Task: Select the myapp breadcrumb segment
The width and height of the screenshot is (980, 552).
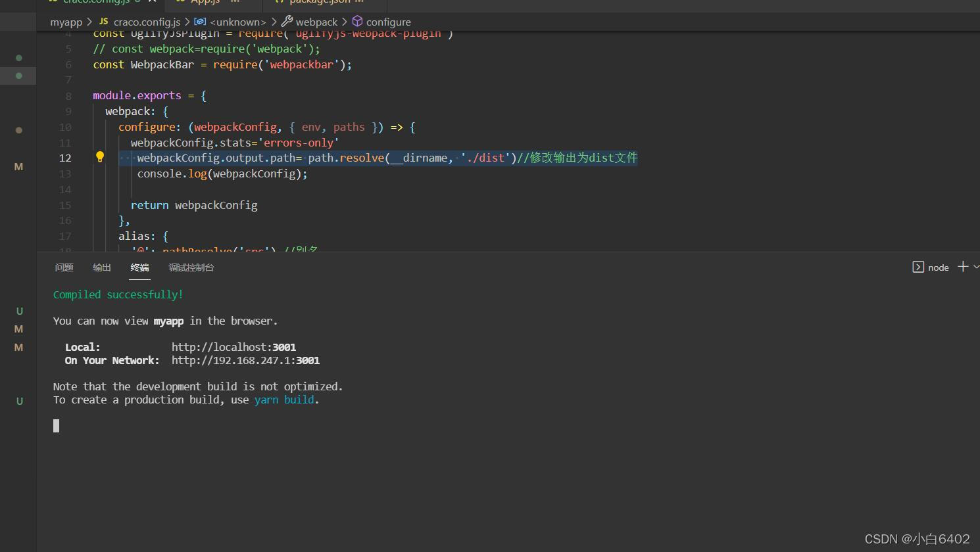Action: point(66,22)
